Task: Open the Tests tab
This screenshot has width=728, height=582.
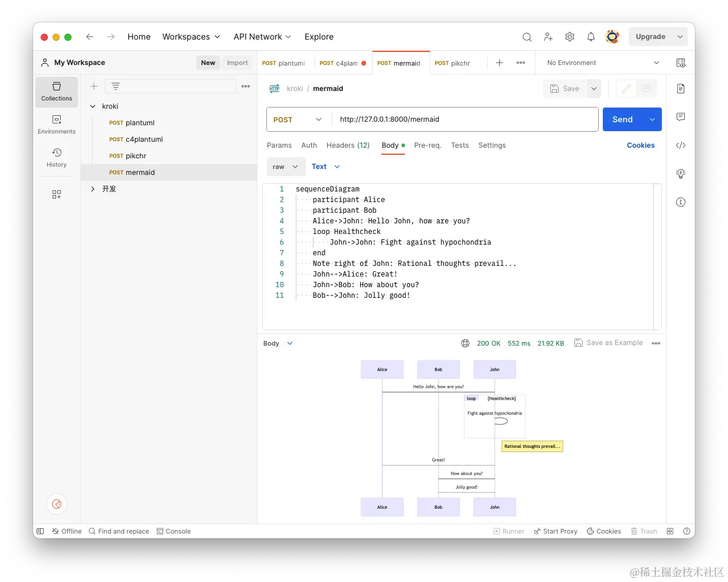Action: [460, 145]
